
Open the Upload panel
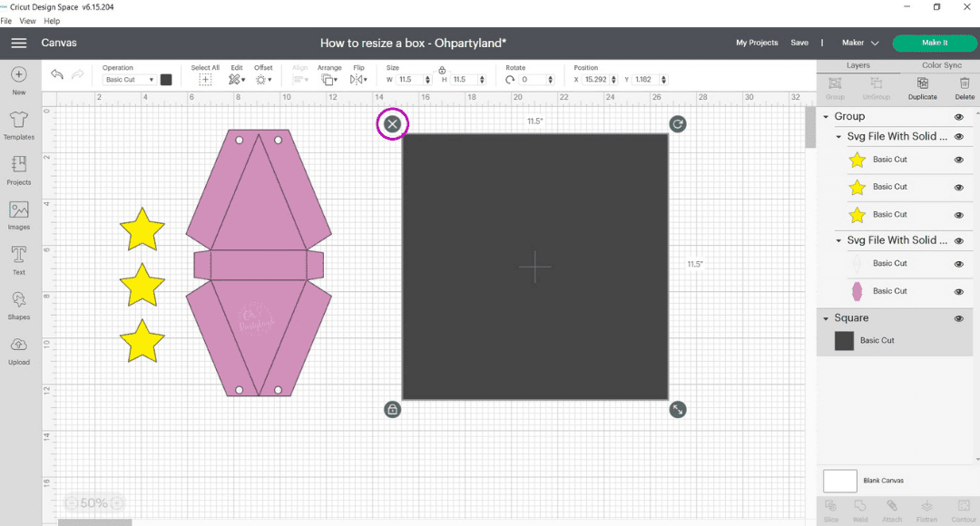tap(19, 350)
